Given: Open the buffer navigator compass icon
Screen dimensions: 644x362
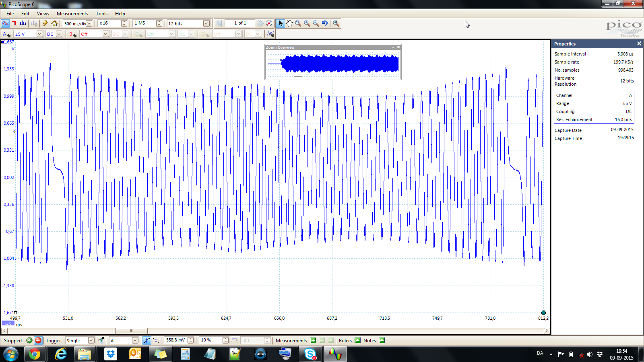Looking at the screenshot, I should 269,23.
